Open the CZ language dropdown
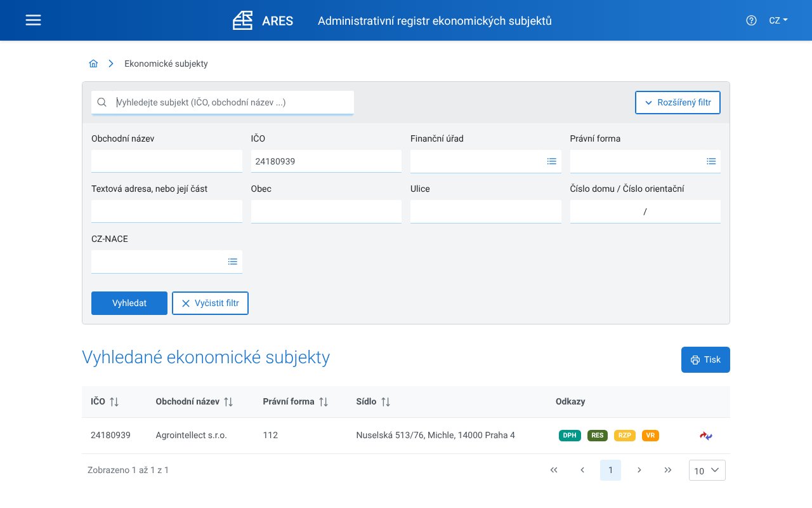The width and height of the screenshot is (812, 508). pos(778,20)
